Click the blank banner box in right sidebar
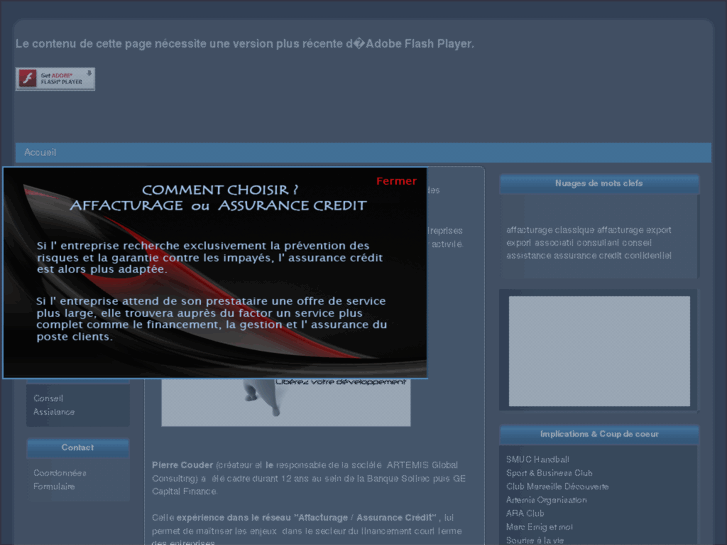This screenshot has width=727, height=545. (599, 351)
